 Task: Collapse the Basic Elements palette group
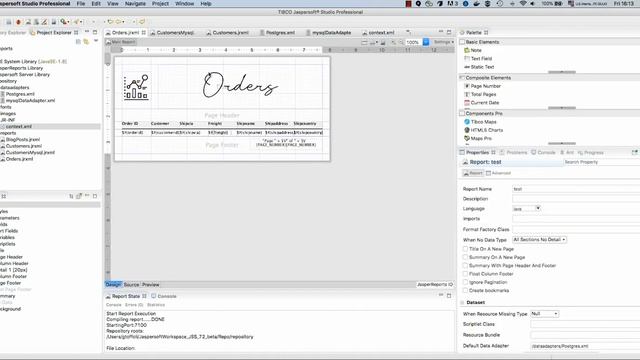point(462,42)
